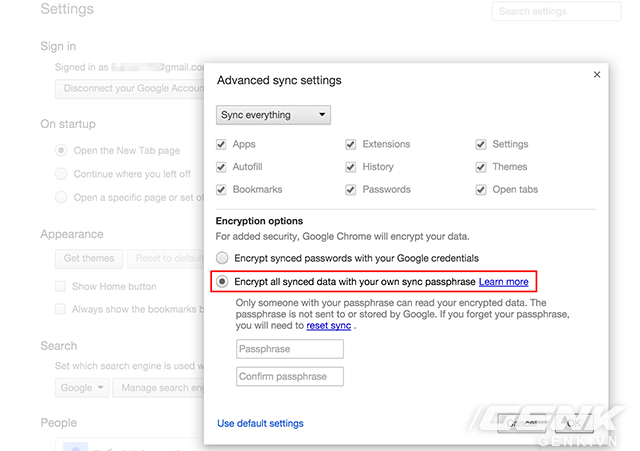Toggle the Passwords sync checkbox
The width and height of the screenshot is (640, 451).
pos(351,190)
